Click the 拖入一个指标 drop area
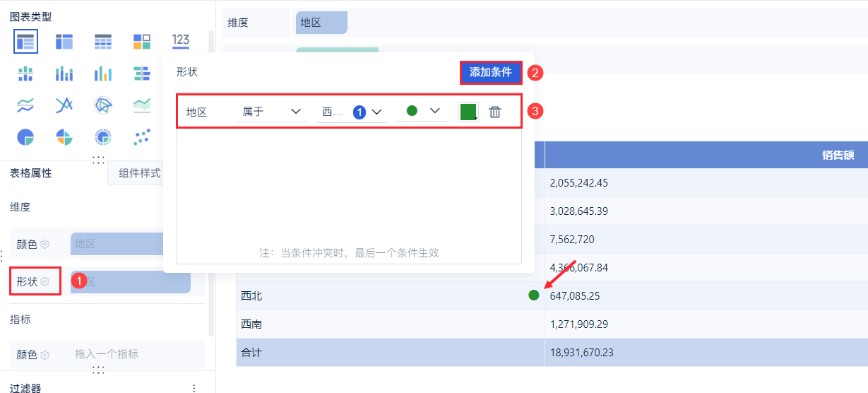868x393 pixels. click(107, 354)
